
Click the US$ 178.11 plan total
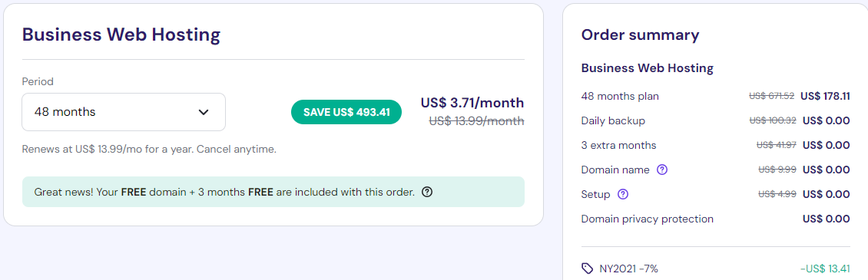pos(825,97)
